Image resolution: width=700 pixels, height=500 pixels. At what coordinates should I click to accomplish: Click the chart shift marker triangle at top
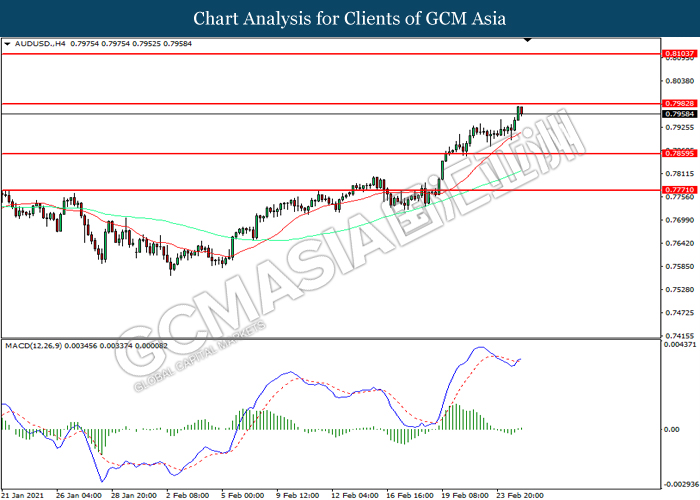pos(528,40)
